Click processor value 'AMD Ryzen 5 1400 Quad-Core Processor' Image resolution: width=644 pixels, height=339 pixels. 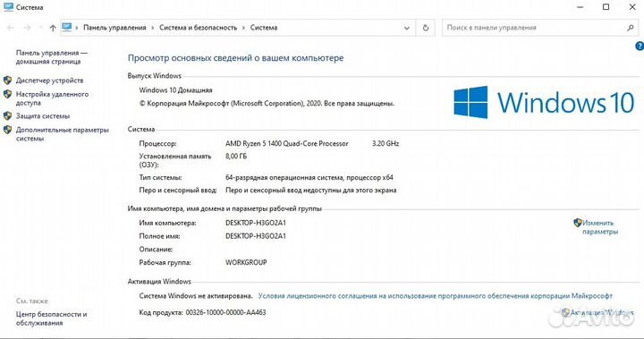pos(287,143)
